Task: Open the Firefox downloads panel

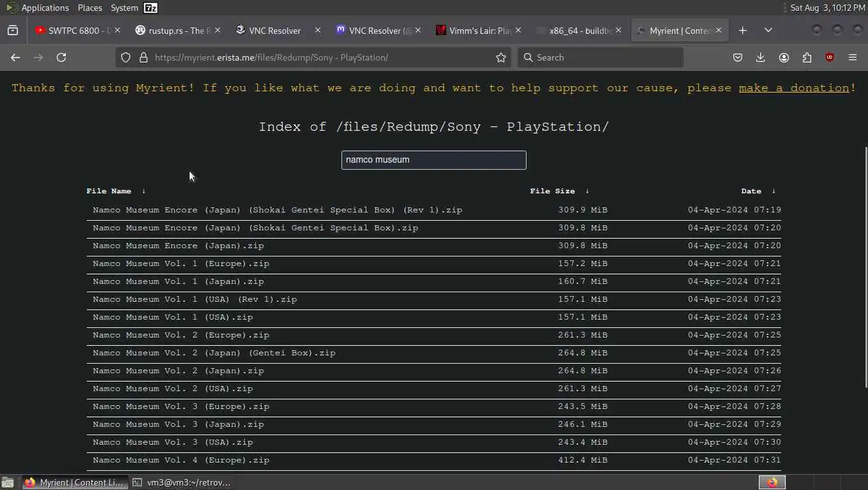Action: (761, 57)
